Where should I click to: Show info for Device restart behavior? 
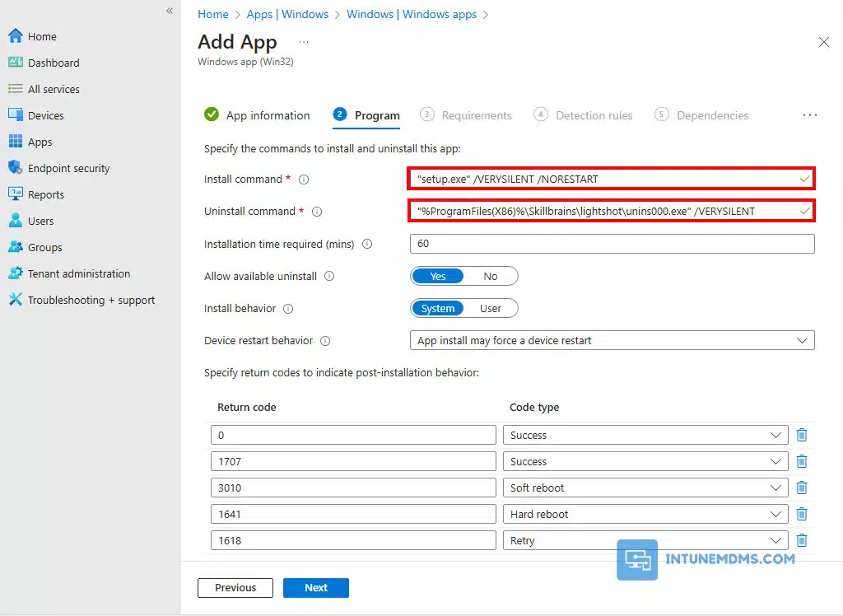325,341
